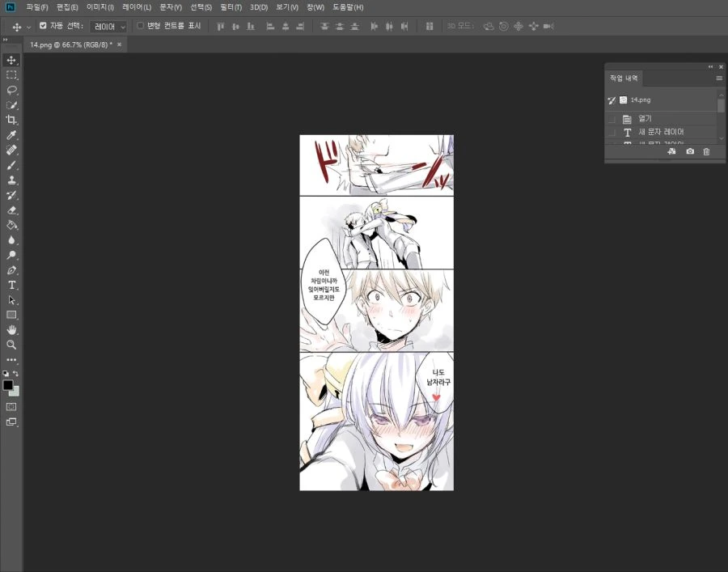Select the Clone Stamp tool

(11, 180)
